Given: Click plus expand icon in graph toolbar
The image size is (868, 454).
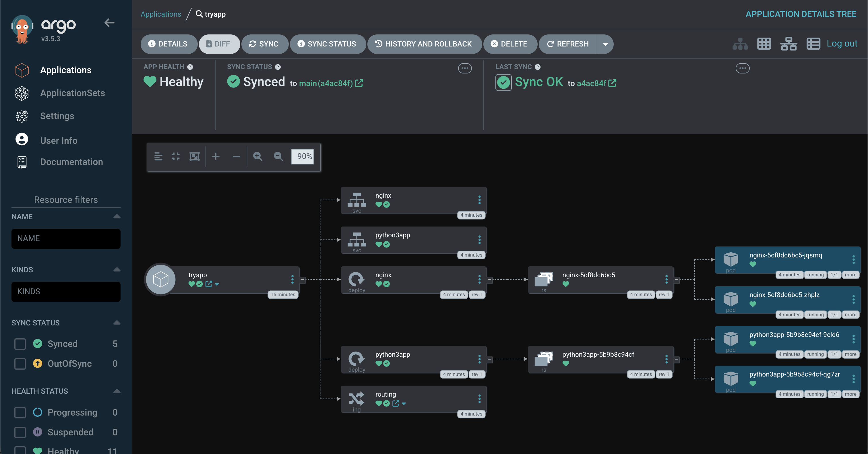Looking at the screenshot, I should click(216, 156).
